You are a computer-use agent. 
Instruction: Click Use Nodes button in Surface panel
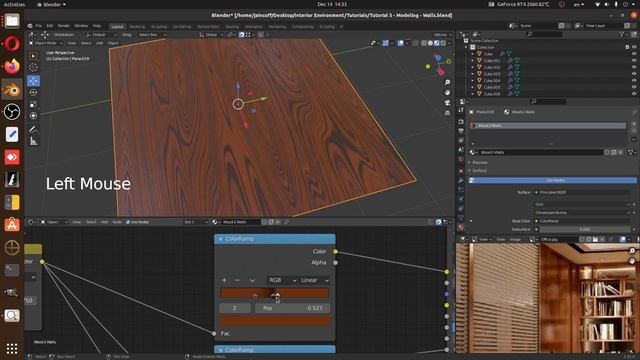[552, 180]
